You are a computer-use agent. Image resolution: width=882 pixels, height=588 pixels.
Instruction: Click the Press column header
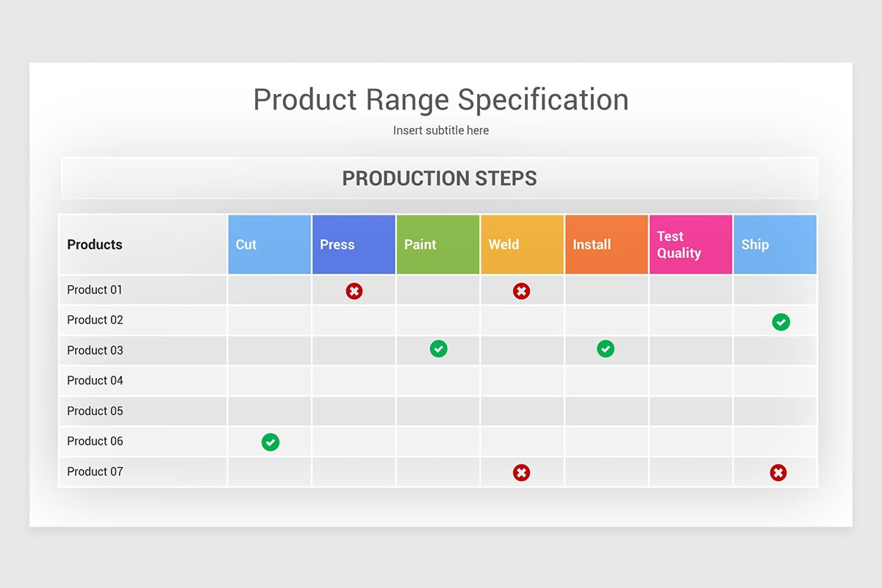[x=354, y=245]
